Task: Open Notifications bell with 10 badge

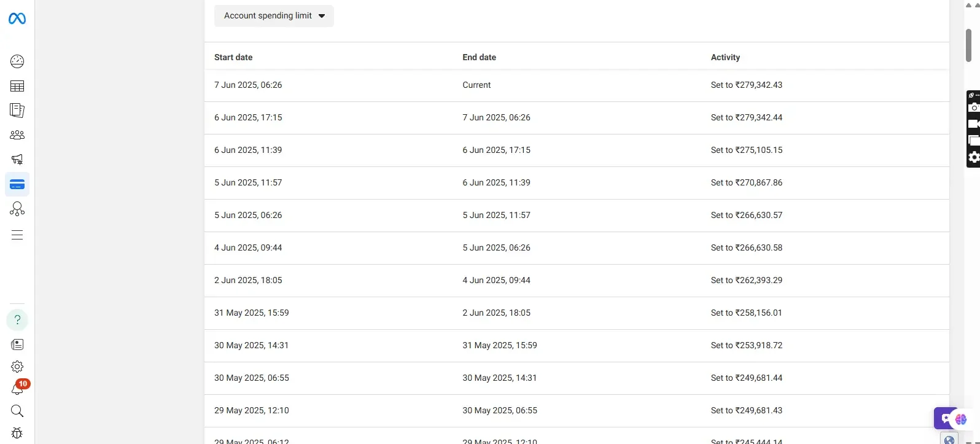Action: [x=17, y=389]
